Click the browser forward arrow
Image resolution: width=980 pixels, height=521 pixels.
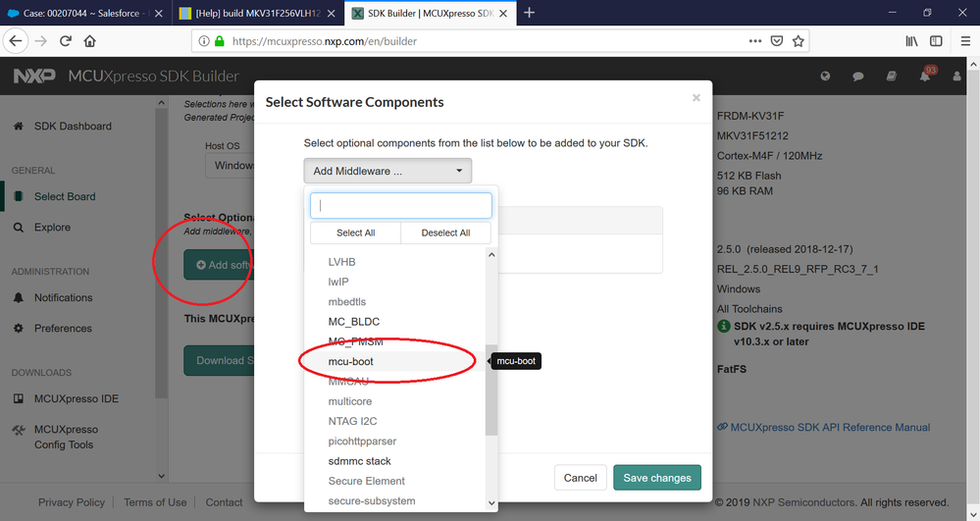point(41,41)
